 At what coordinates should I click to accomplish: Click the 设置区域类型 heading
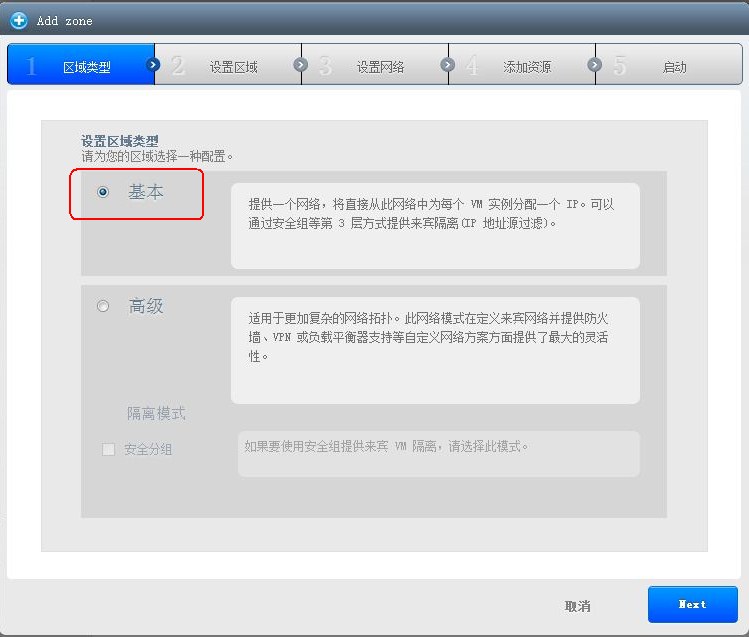coord(119,141)
